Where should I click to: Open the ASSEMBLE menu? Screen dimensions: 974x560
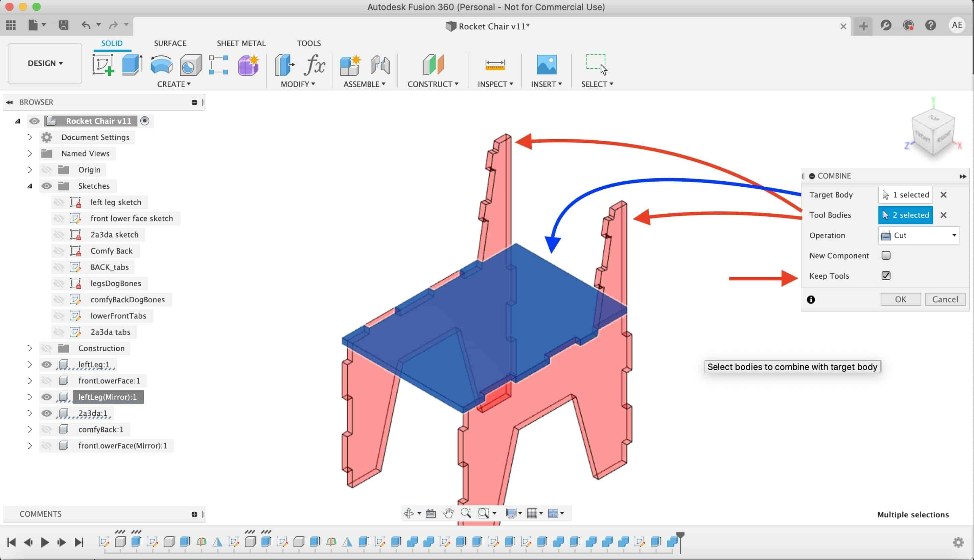(364, 84)
